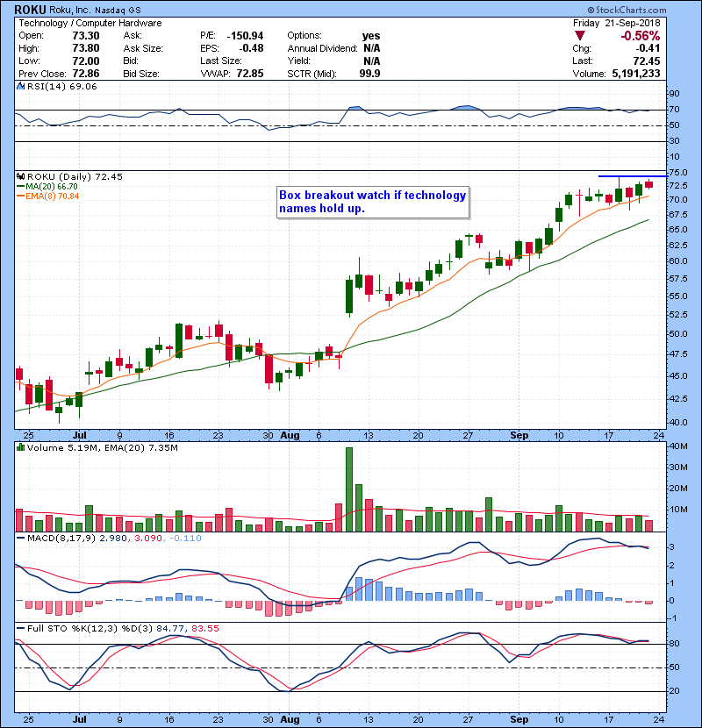Image resolution: width=702 pixels, height=728 pixels.
Task: Select the Open value 73.30
Action: (86, 36)
